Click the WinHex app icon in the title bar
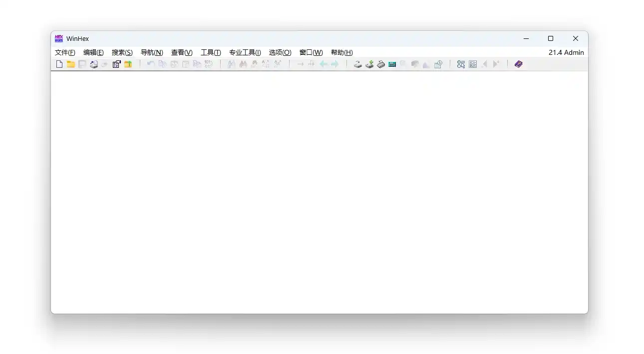644x354 pixels. [59, 38]
